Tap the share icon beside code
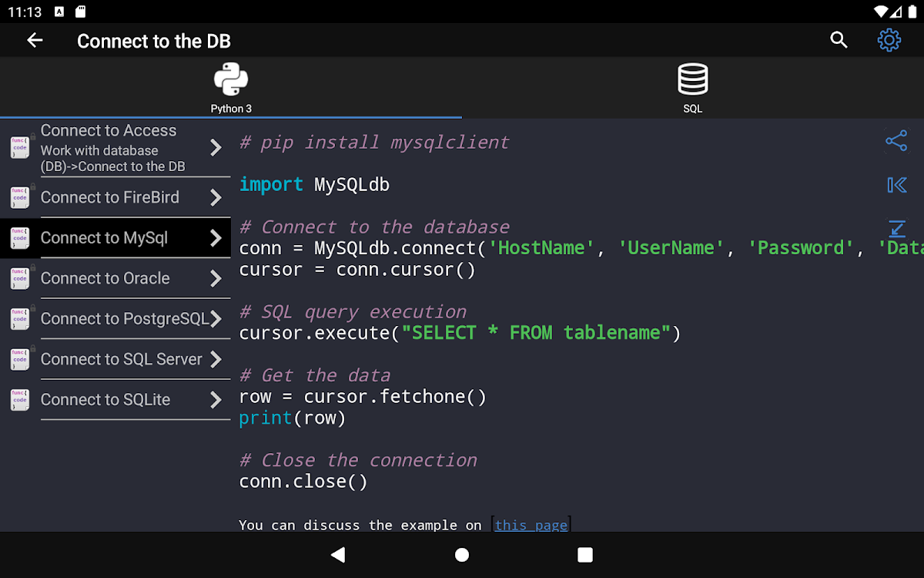The height and width of the screenshot is (578, 924). 896,141
